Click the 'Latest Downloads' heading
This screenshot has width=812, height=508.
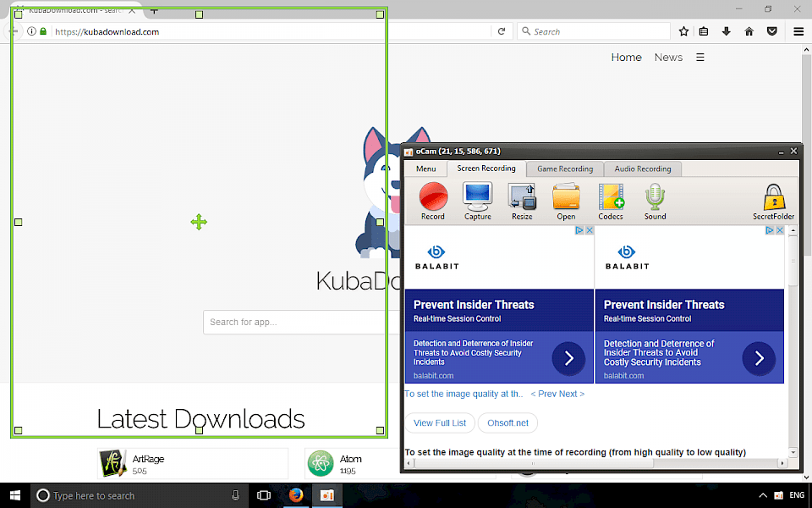[201, 419]
